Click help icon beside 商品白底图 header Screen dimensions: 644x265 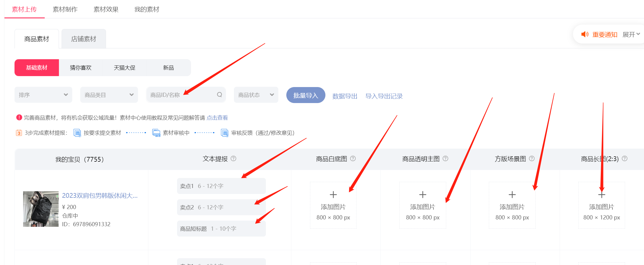click(x=353, y=159)
